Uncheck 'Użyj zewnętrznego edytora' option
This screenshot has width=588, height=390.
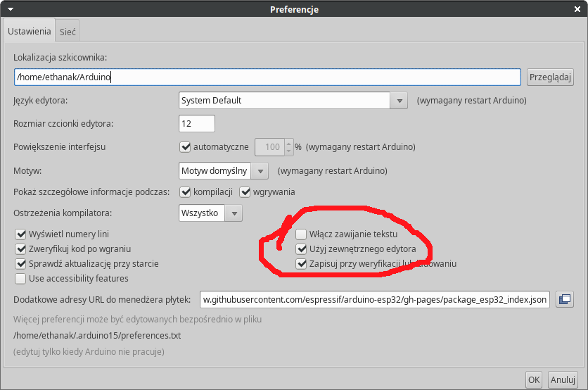tap(301, 249)
